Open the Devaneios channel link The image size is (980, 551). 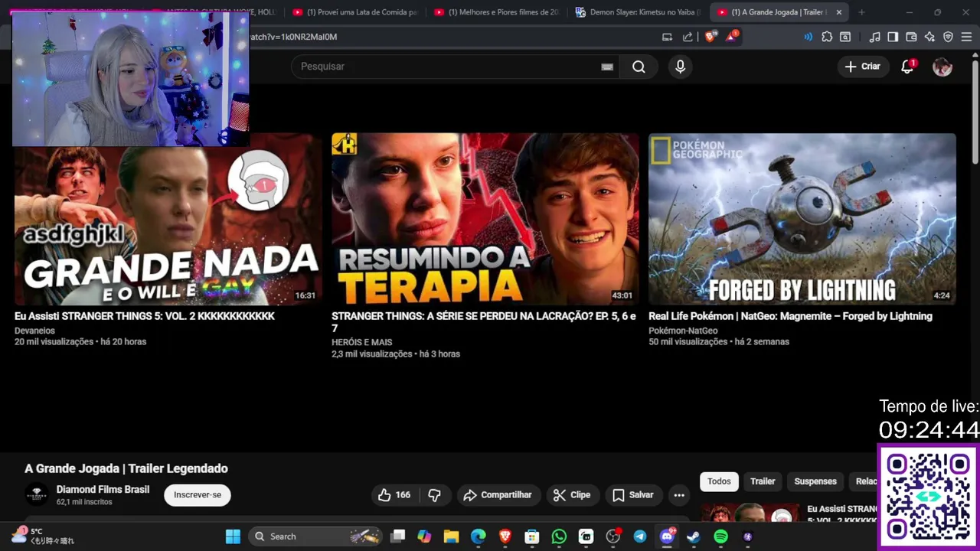click(x=34, y=331)
